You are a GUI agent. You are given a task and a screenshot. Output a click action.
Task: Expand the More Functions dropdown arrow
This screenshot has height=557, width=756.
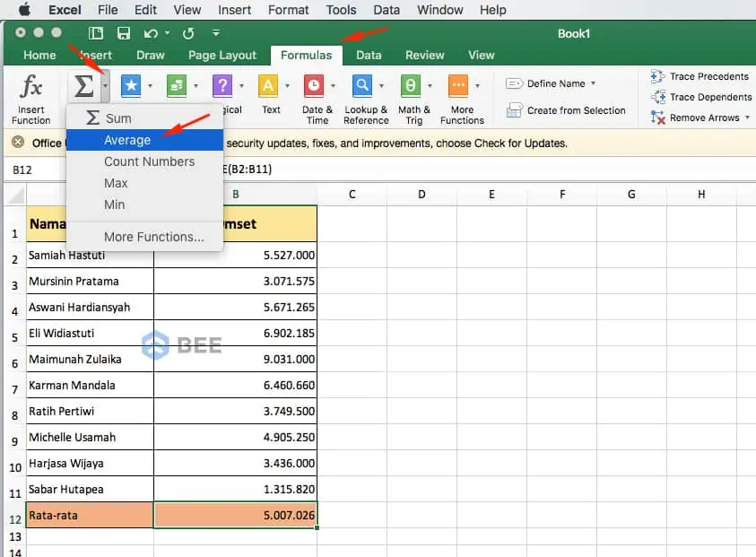click(477, 86)
